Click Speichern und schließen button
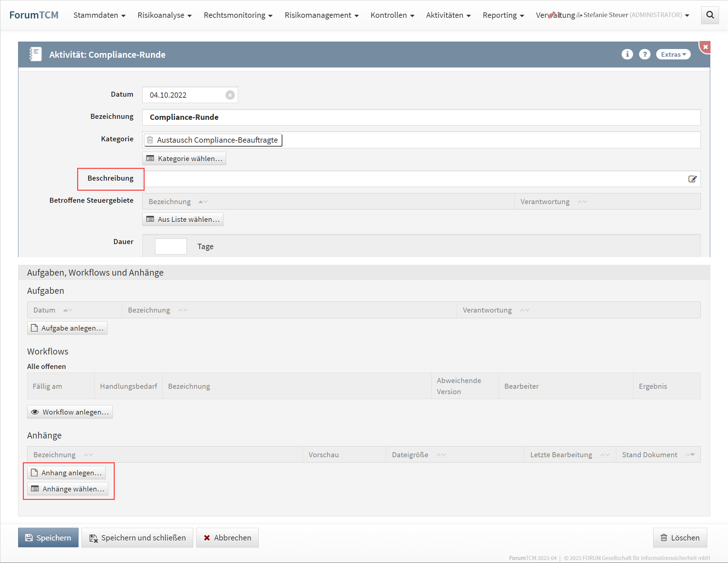Viewport: 728px width, 563px height. 137,537
